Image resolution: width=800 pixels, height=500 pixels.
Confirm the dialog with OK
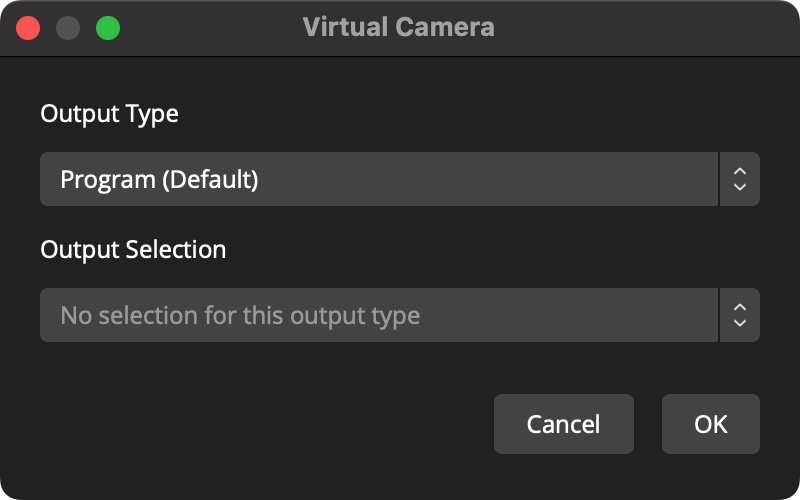(x=711, y=424)
